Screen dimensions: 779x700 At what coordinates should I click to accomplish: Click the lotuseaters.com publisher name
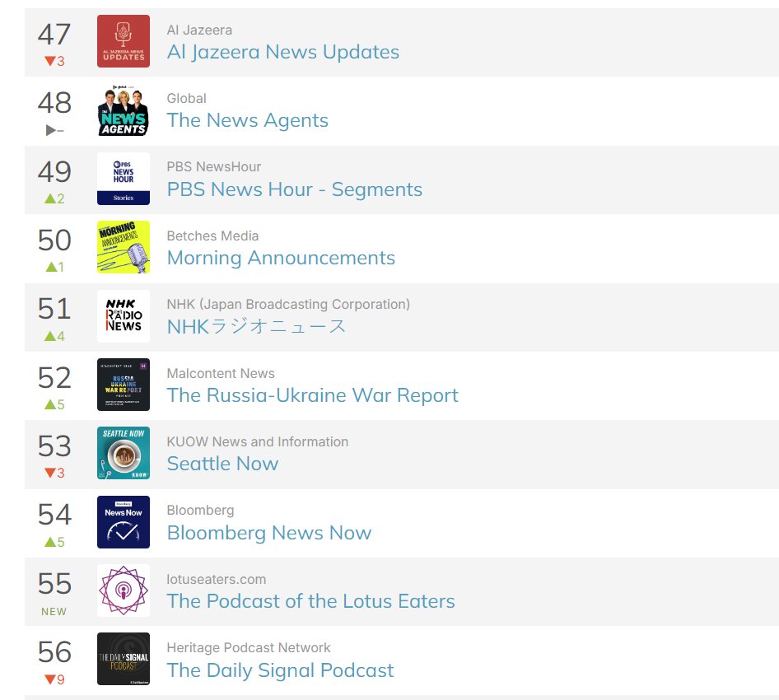(x=217, y=579)
